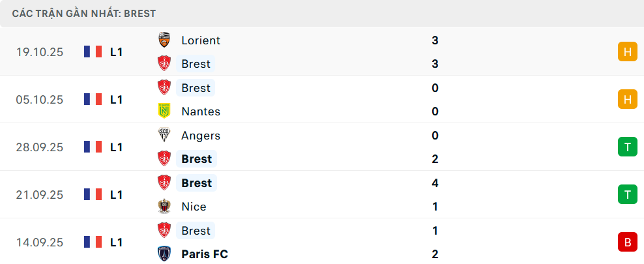The width and height of the screenshot is (644, 264).
Task: Click the "Các trận gần nhất: Brest" header
Action: point(83,13)
